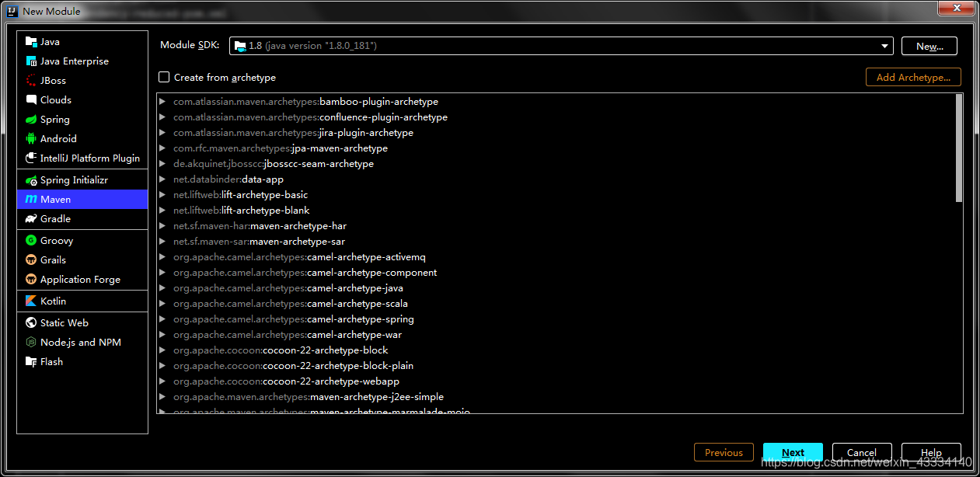Image resolution: width=980 pixels, height=477 pixels.
Task: Expand jpa-maven-archetype entry
Action: 162,148
